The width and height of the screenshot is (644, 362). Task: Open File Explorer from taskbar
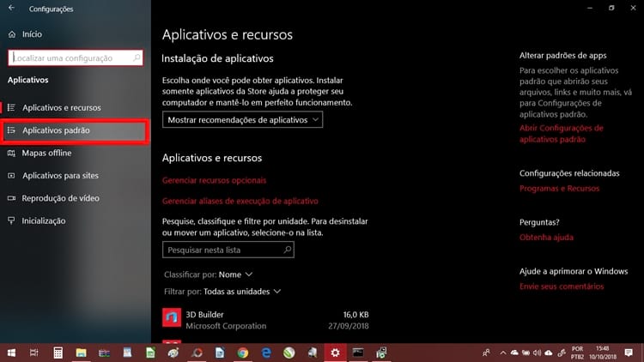[81, 353]
